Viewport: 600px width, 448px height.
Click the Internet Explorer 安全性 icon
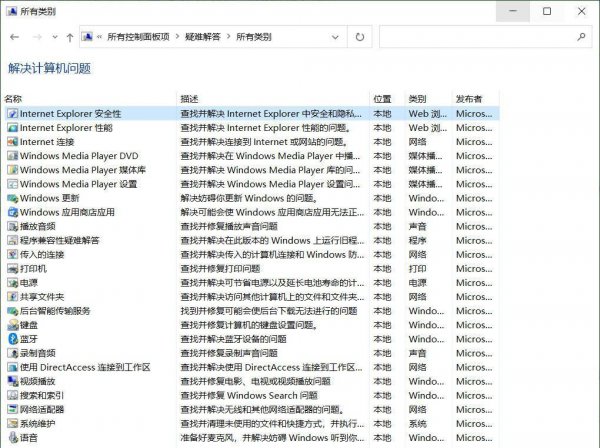(x=13, y=114)
